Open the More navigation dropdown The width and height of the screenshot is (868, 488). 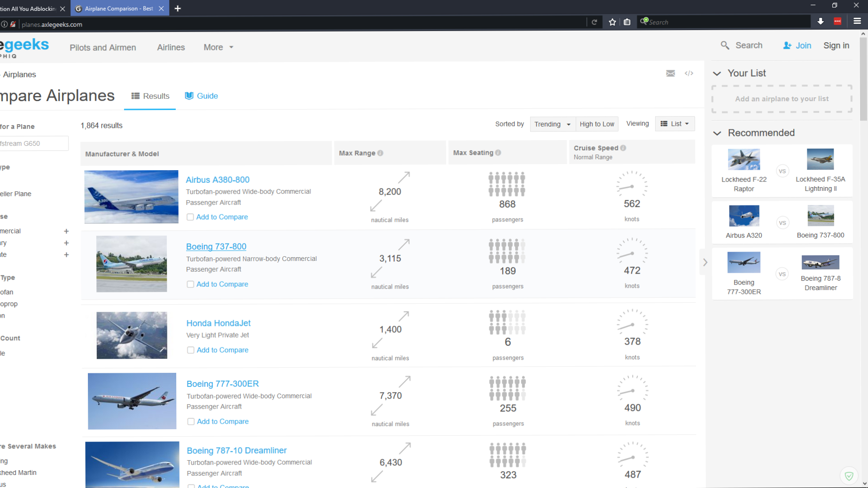(219, 47)
